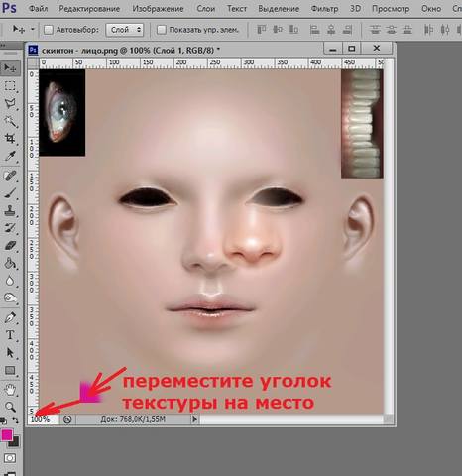Distribute horizontal centers in options bar
Viewport: 462px width, 476px height.
coord(445,30)
